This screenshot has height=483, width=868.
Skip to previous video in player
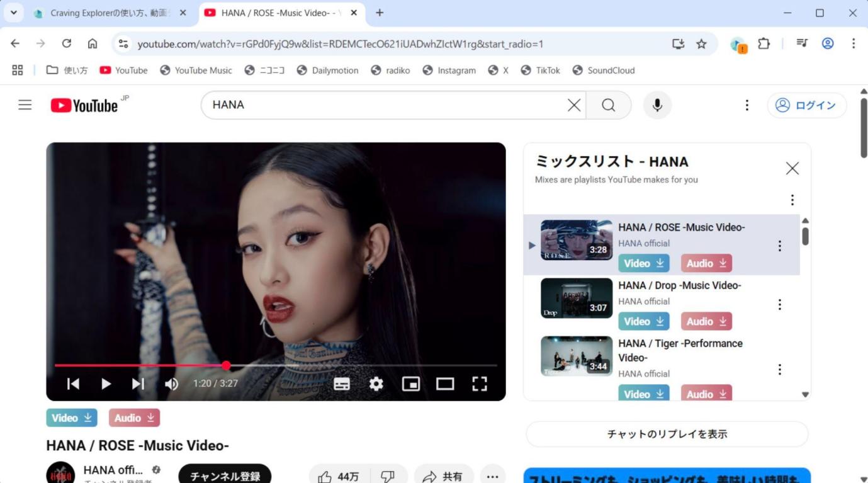73,384
